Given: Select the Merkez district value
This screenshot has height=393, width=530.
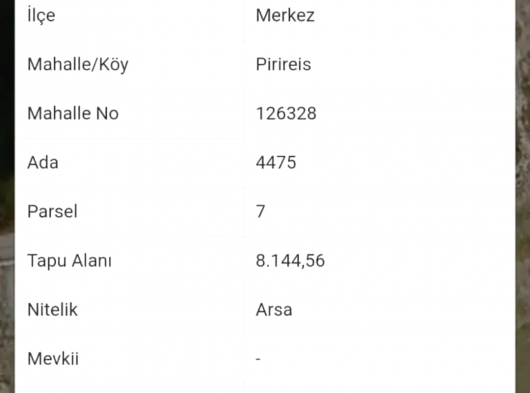Looking at the screenshot, I should 285,16.
